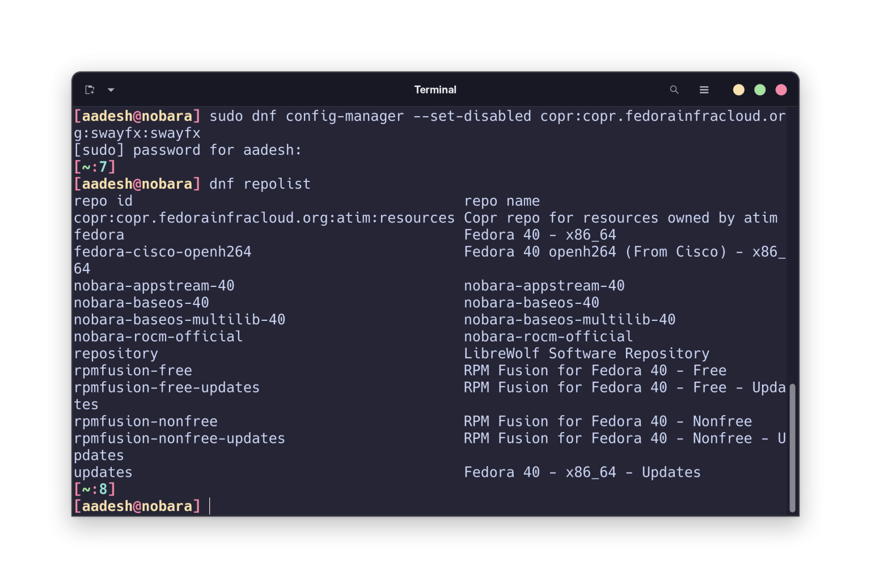Click the aadesh@nobara prompt text
Image resolution: width=871 pixels, height=588 pixels.
[137, 506]
